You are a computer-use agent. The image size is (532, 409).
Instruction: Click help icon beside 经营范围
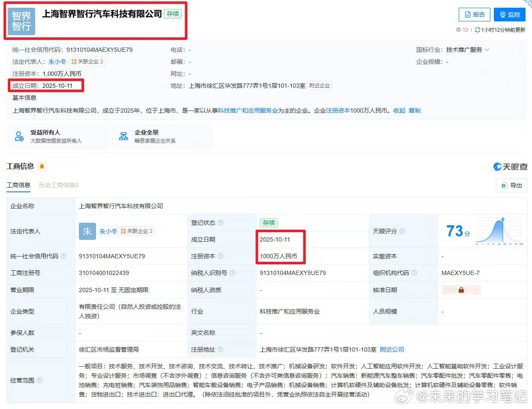pos(39,380)
